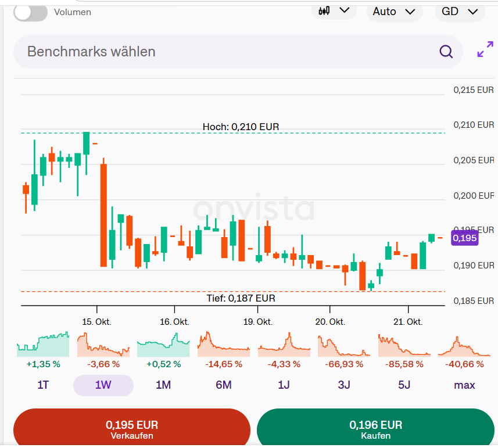The image size is (498, 448).
Task: Open the Auto interval dropdown
Action: tap(395, 12)
